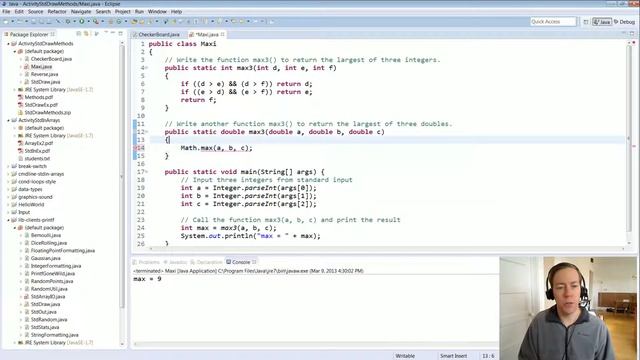Close the Maxi.java editor tab

(x=223, y=34)
